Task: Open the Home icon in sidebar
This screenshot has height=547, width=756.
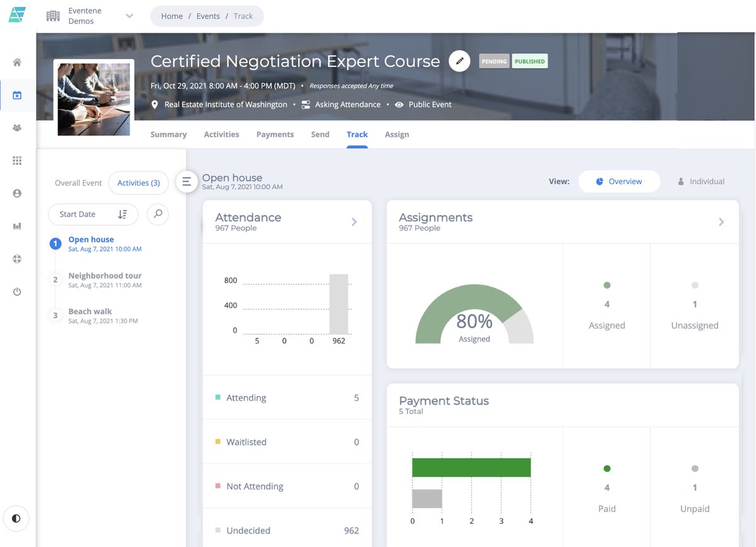Action: (x=17, y=62)
